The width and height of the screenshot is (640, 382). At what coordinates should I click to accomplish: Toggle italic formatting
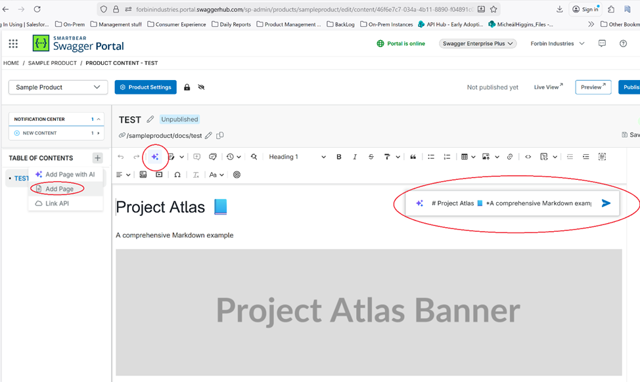tap(355, 157)
